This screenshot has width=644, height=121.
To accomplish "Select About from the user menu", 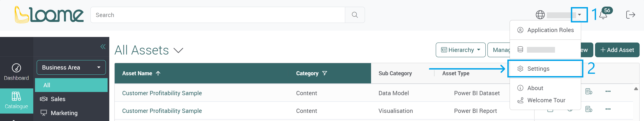I will click(545, 88).
